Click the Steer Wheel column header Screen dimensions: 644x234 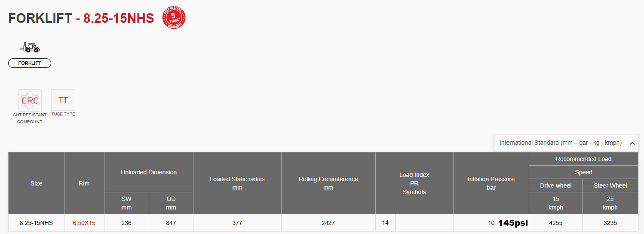pyautogui.click(x=610, y=185)
